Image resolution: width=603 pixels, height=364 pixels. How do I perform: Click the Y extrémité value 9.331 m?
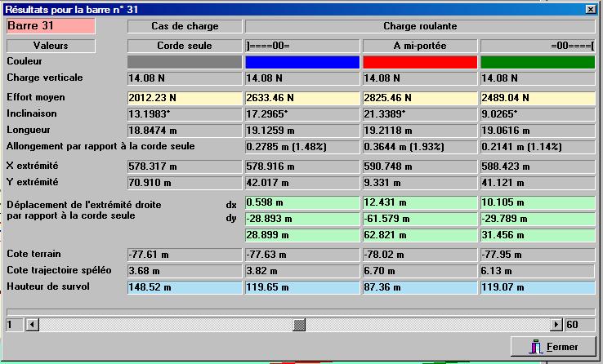(420, 183)
